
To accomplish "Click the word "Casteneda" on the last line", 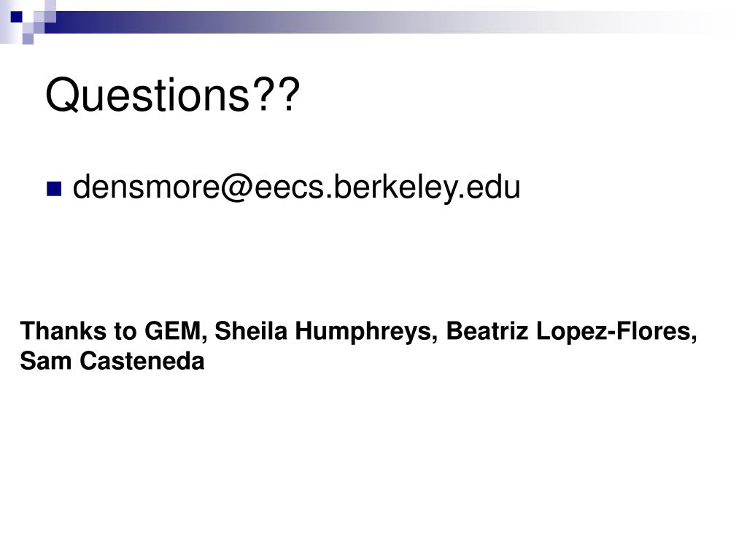I will tap(142, 361).
